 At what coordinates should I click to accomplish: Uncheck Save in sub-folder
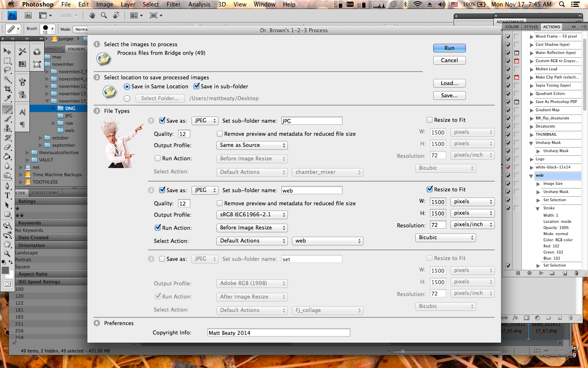[x=197, y=86]
